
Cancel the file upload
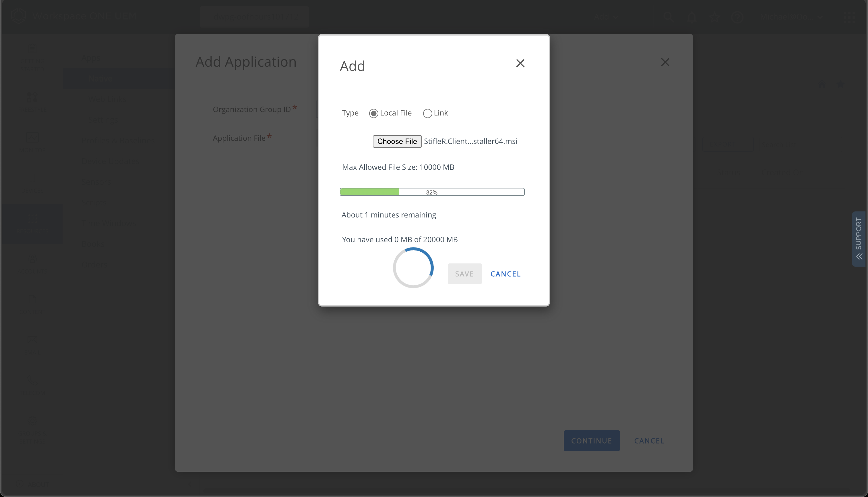505,273
